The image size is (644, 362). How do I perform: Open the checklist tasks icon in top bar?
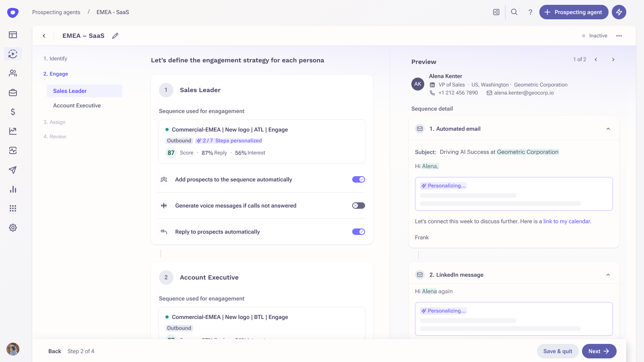(496, 12)
